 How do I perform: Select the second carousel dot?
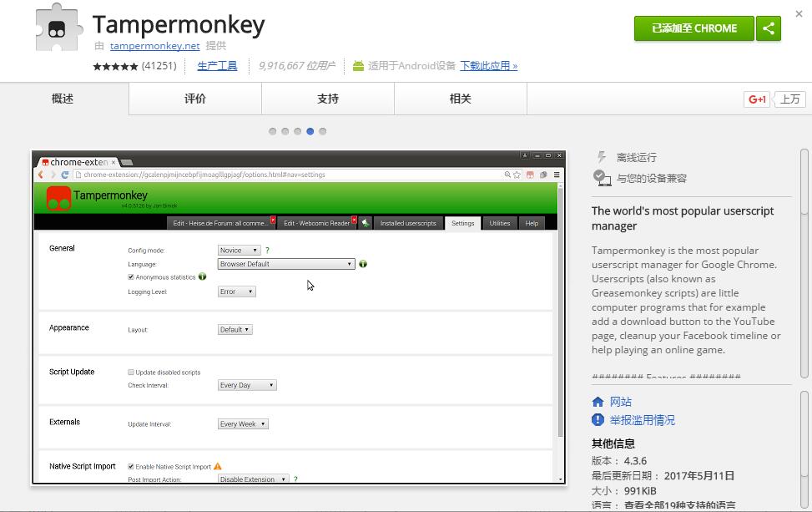(285, 131)
